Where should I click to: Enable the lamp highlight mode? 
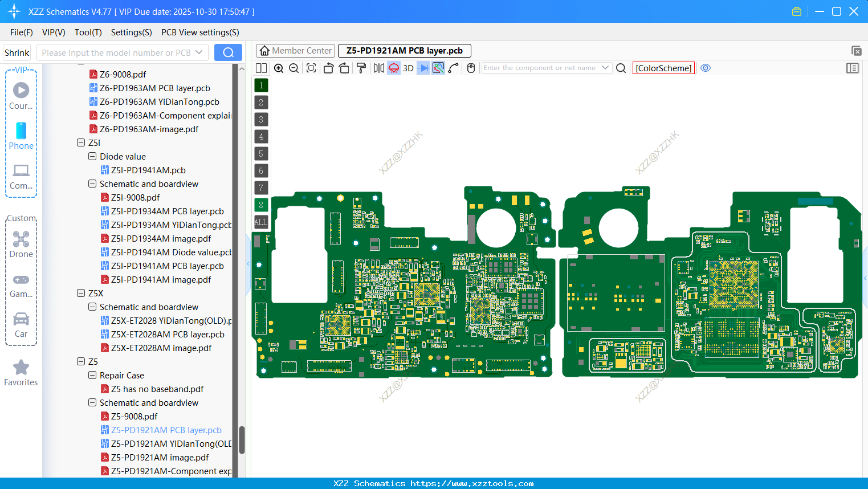(x=393, y=68)
